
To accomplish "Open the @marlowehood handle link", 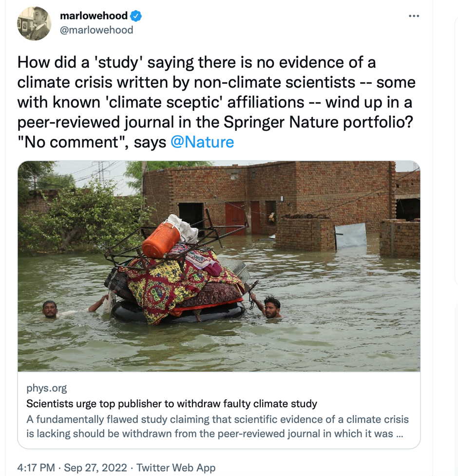I will tap(96, 30).
